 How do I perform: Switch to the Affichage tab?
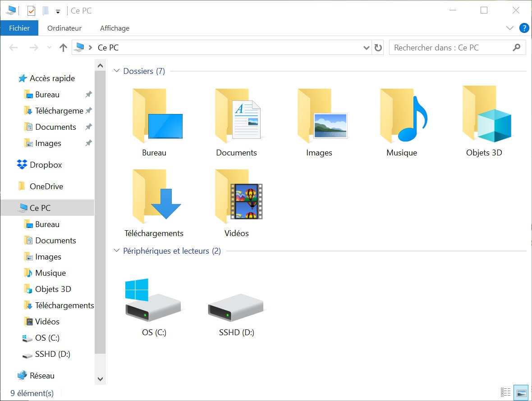[x=115, y=28]
